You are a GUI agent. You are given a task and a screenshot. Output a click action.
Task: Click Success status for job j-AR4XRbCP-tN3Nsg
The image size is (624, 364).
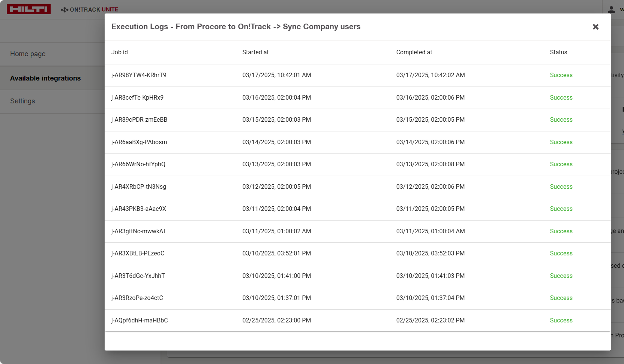coord(561,187)
